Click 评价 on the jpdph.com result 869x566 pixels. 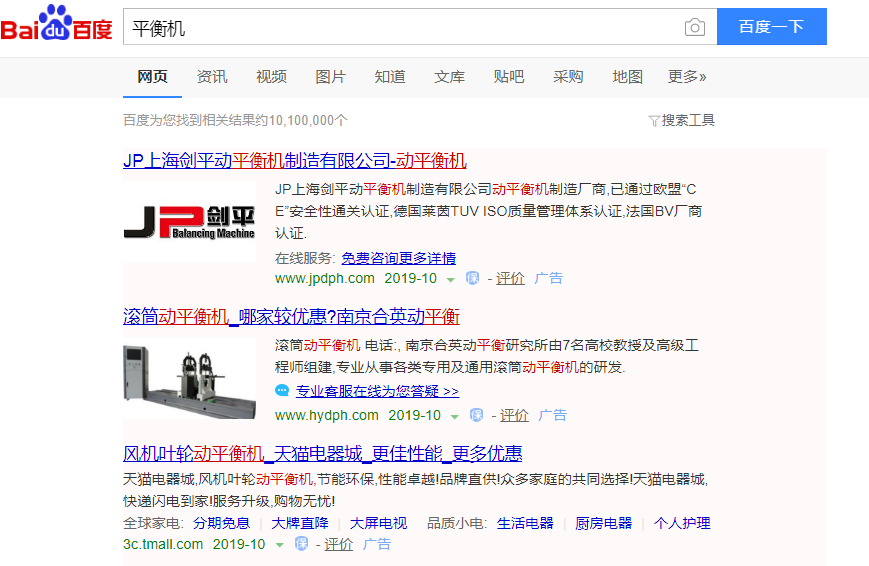[x=510, y=278]
